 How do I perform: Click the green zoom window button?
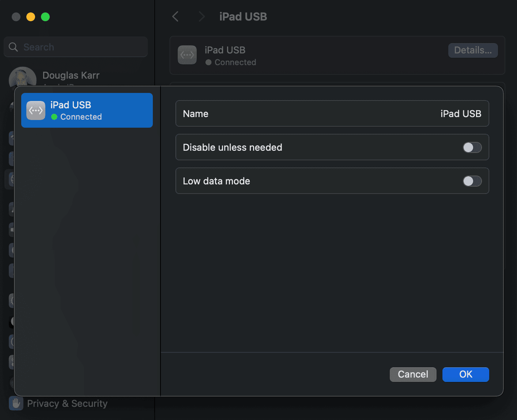click(x=45, y=17)
